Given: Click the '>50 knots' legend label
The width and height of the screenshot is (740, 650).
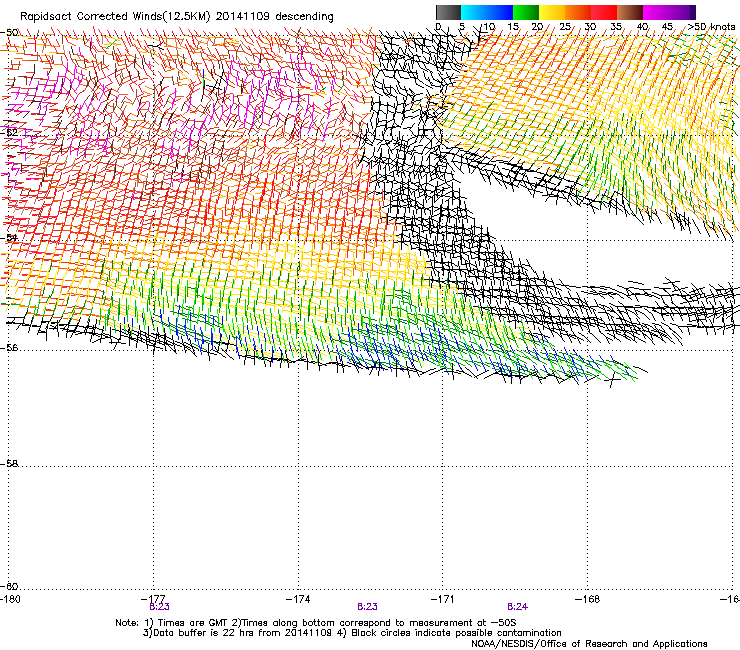Looking at the screenshot, I should pos(711,27).
